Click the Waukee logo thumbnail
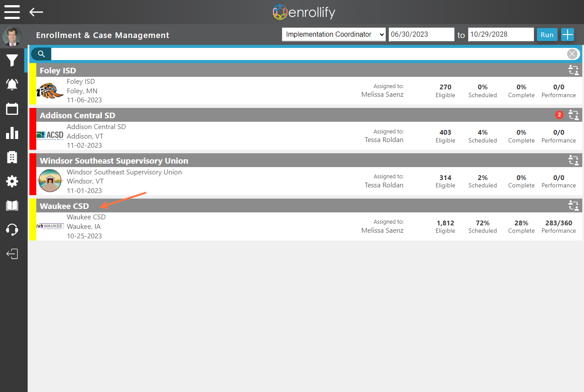This screenshot has width=584, height=392. pyautogui.click(x=50, y=226)
